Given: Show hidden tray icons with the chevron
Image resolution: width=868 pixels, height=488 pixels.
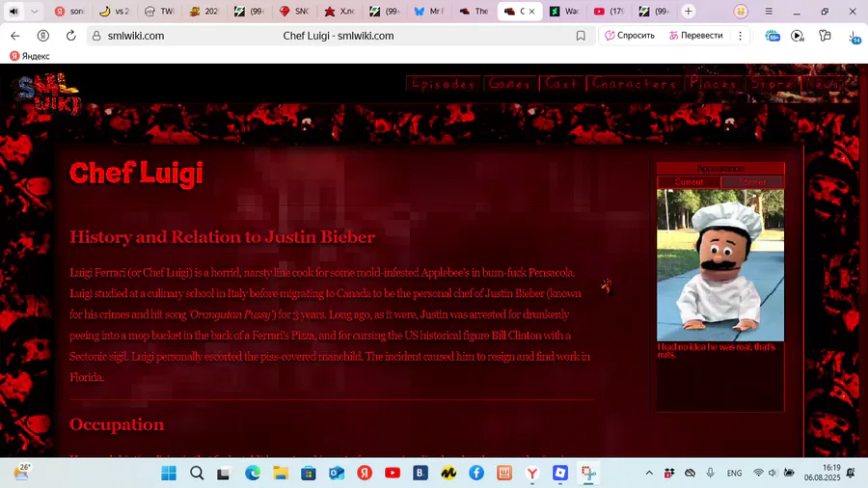Looking at the screenshot, I should coord(649,474).
